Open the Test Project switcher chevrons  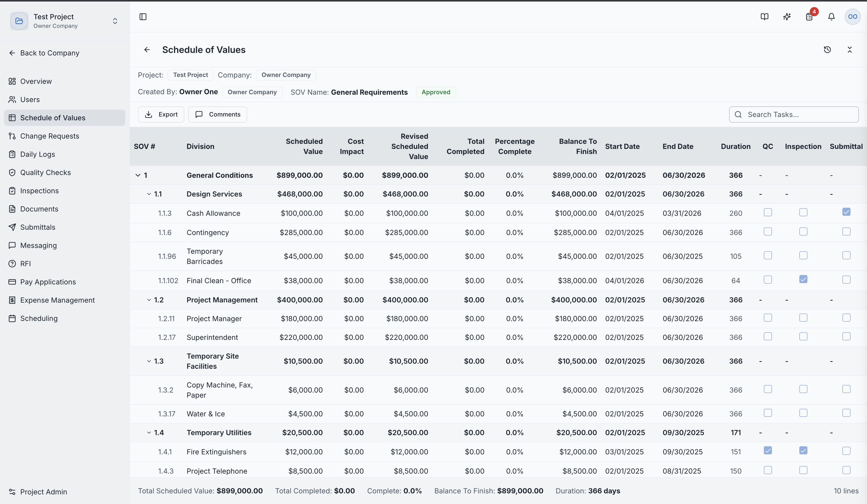tap(115, 21)
